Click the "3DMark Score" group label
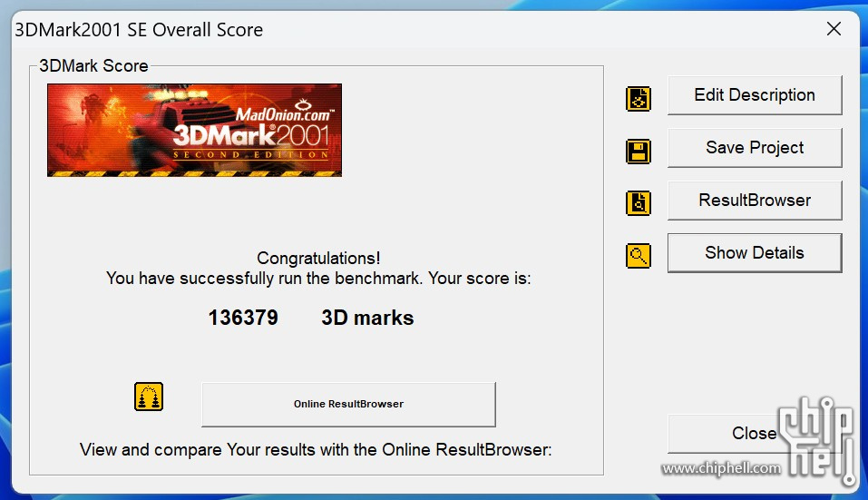Screen dimensions: 868x500 point(93,66)
